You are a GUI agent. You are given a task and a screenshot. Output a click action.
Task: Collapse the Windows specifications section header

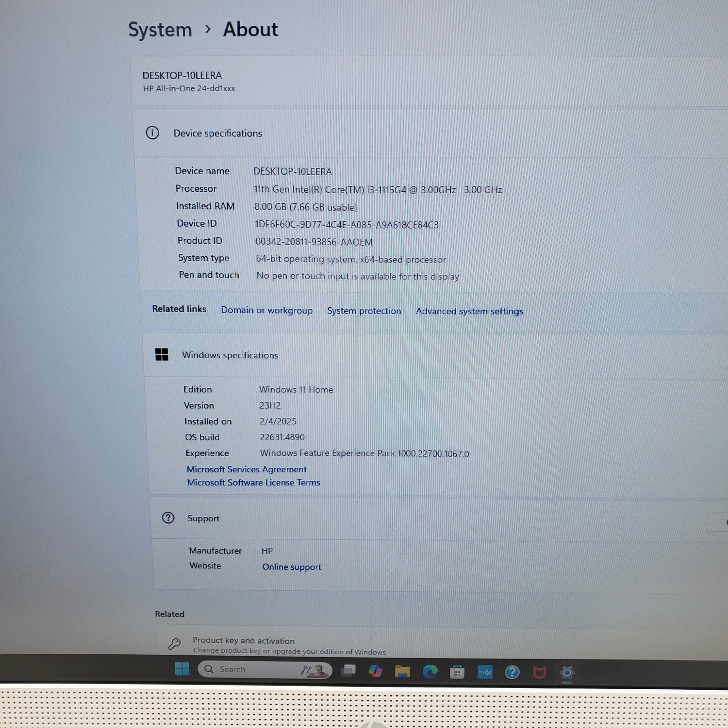[x=437, y=355]
